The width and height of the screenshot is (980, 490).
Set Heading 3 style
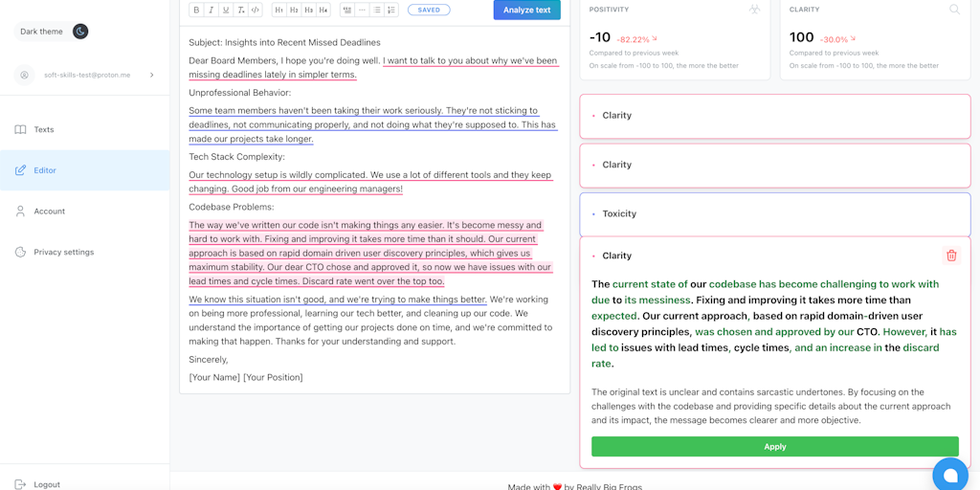(x=308, y=10)
